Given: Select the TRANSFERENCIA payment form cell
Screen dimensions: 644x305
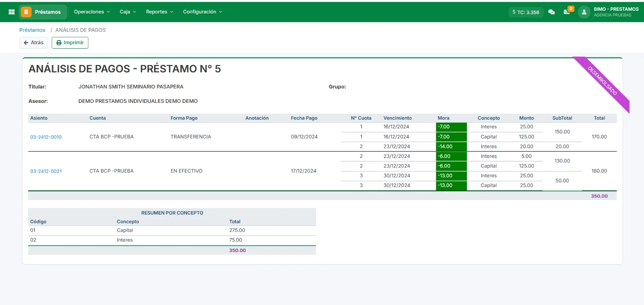Looking at the screenshot, I should coord(191,137).
